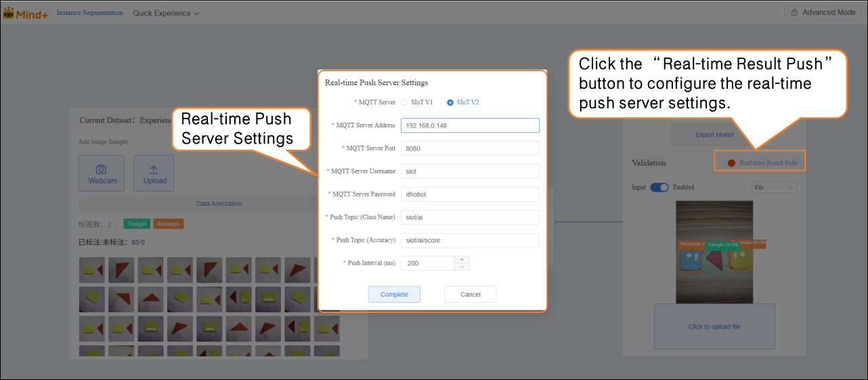Select the SIoT V2 radio button
Screen dimensions: 868x380
click(450, 102)
